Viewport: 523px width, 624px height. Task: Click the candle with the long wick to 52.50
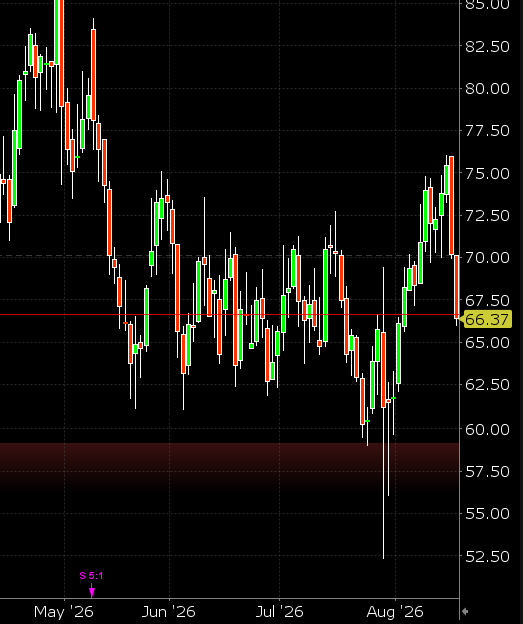point(384,413)
